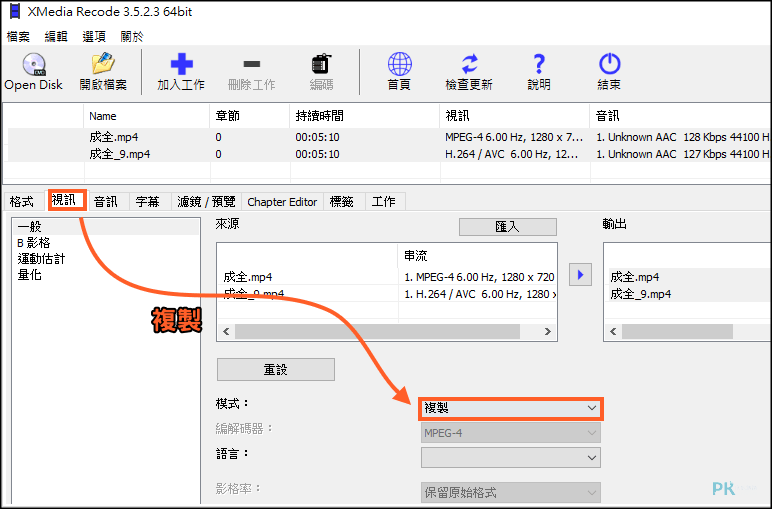The width and height of the screenshot is (772, 509).
Task: Click left arrow of 來源 scrollbar
Action: 226,332
